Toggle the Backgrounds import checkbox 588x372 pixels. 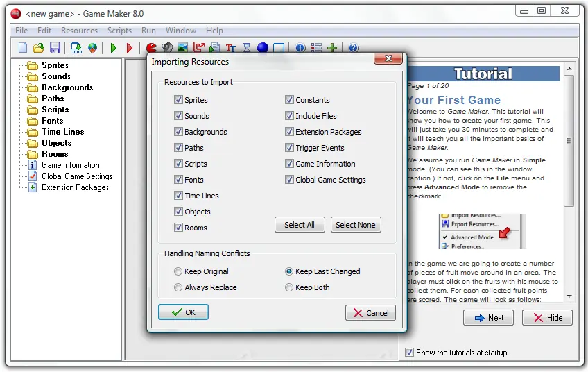[178, 132]
